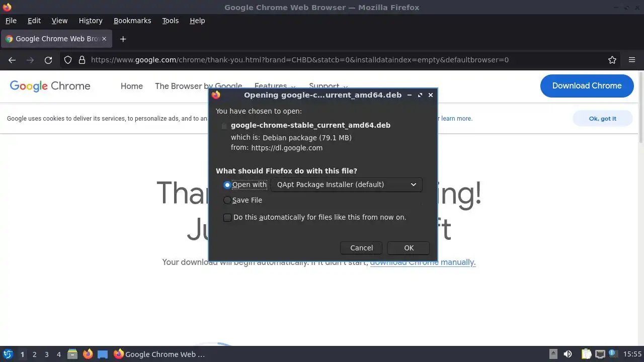Click the Debian package (79.1 MB) text

click(307, 138)
